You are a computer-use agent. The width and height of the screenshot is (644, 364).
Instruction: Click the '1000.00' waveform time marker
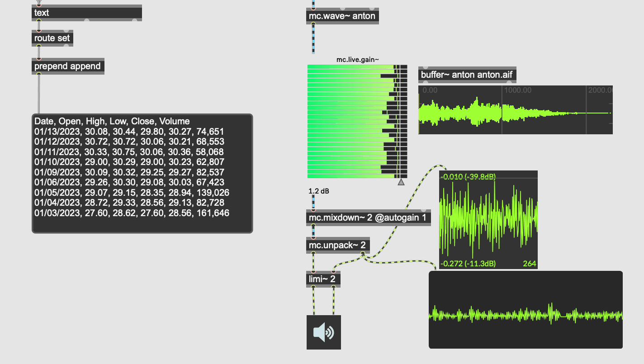coord(518,90)
